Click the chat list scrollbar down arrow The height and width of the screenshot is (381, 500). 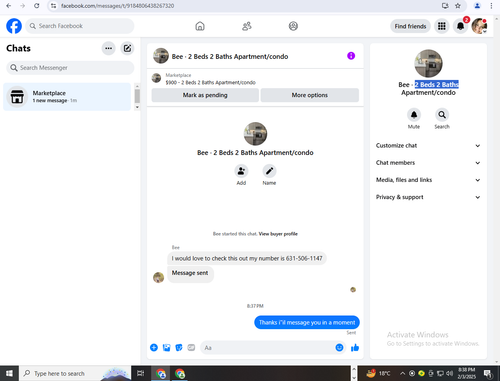point(137,107)
